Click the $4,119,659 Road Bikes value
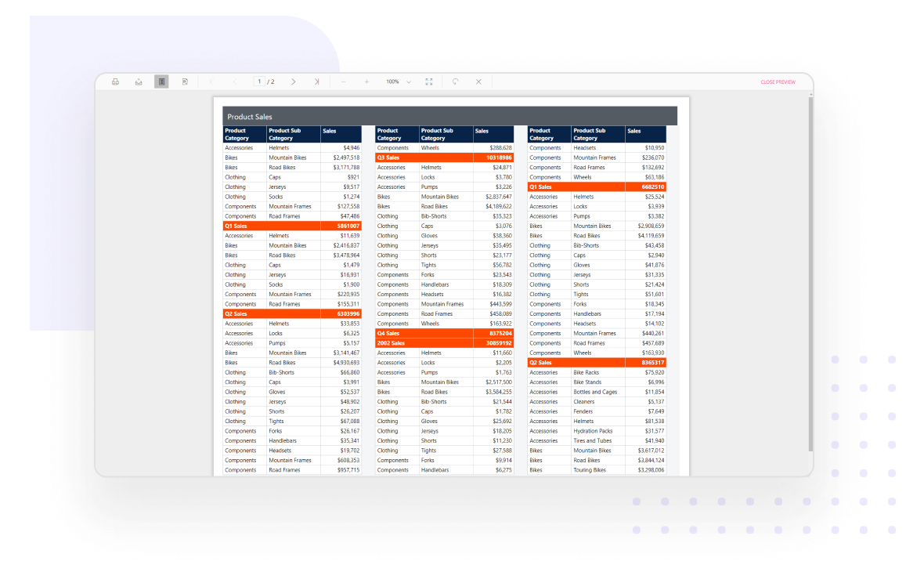 coord(651,236)
